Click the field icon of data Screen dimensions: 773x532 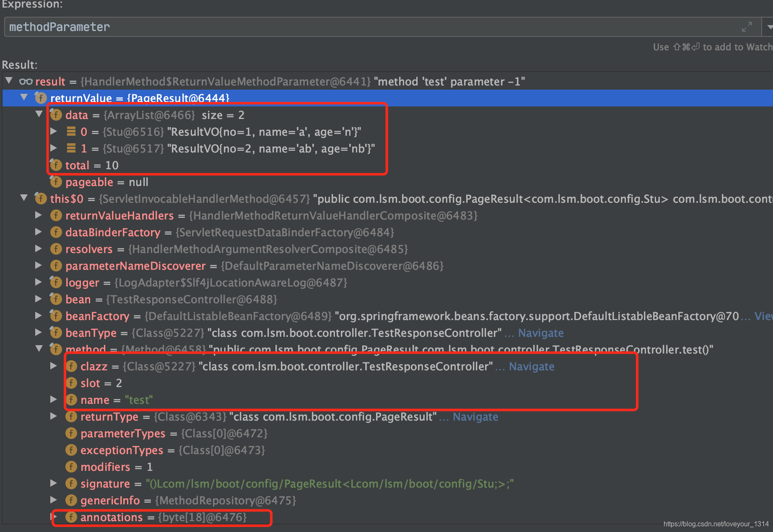tap(56, 114)
